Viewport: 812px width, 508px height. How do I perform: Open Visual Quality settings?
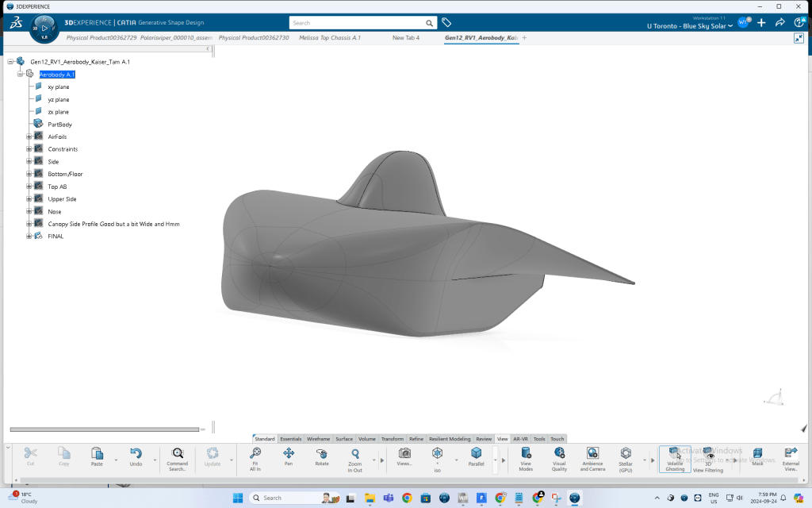[x=559, y=455]
